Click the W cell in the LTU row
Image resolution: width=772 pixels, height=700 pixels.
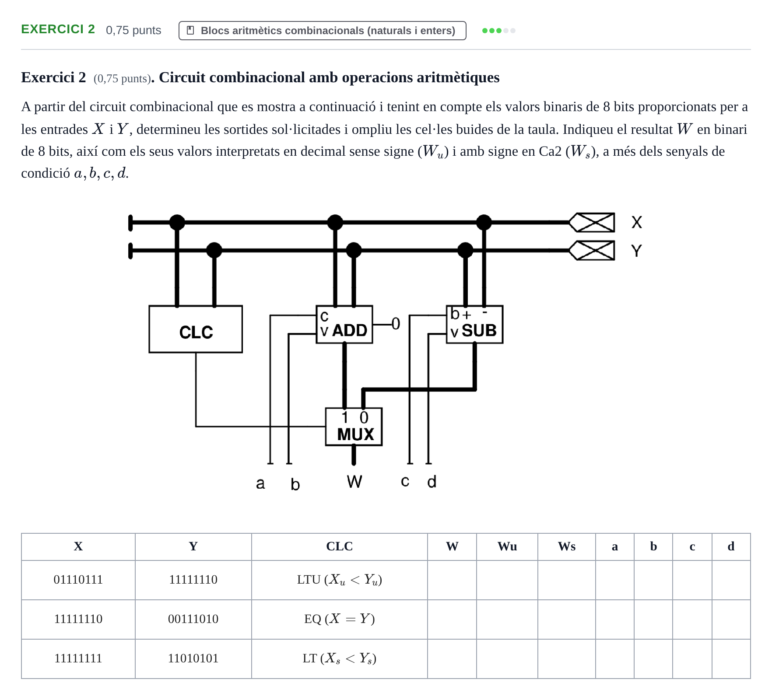coord(452,580)
